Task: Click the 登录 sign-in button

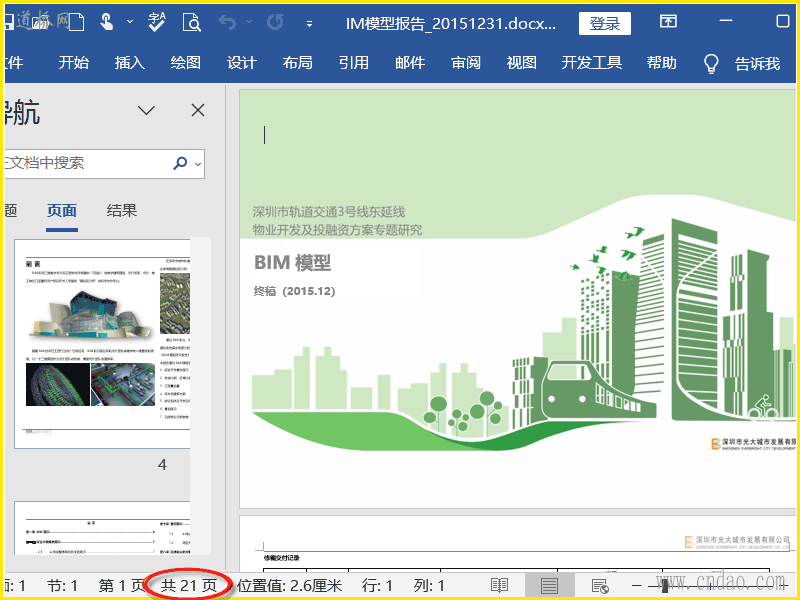Action: [605, 23]
